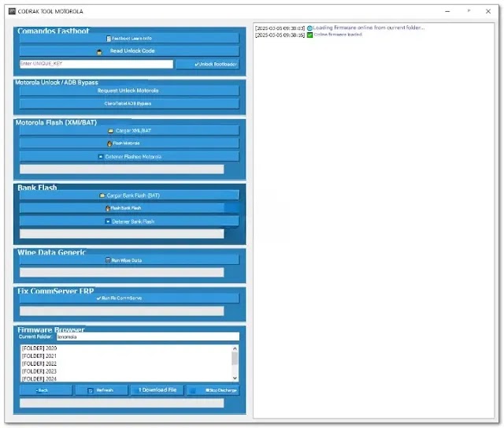Click the Detener Bank Flash button
The image size is (504, 428).
pyautogui.click(x=129, y=221)
